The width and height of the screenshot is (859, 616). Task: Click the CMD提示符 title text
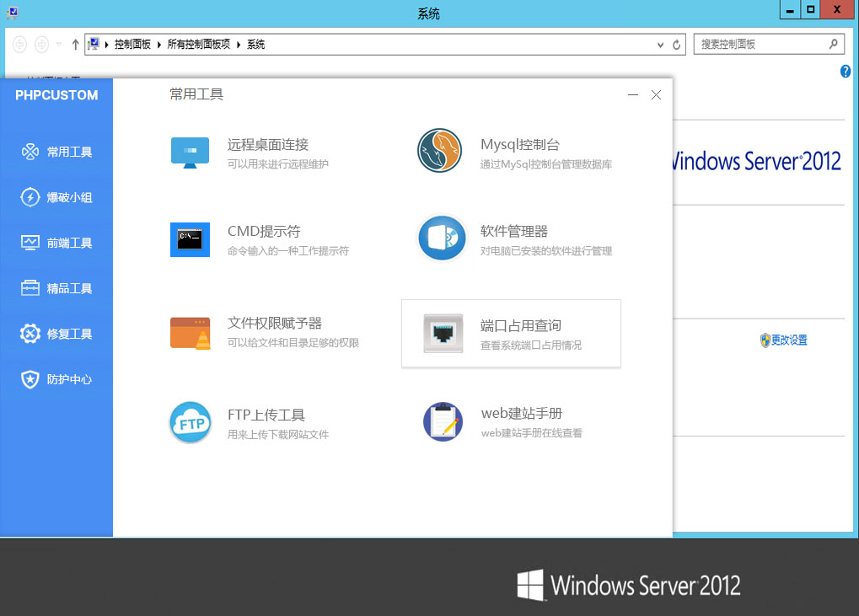click(x=264, y=231)
